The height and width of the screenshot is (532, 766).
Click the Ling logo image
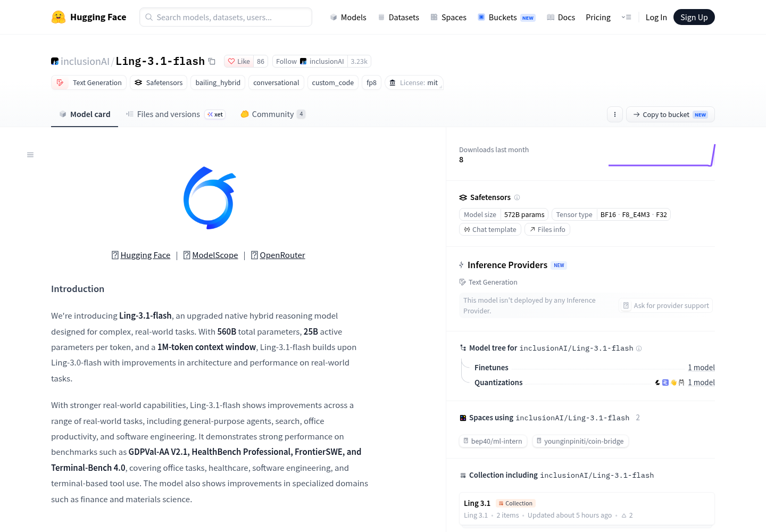pyautogui.click(x=210, y=198)
